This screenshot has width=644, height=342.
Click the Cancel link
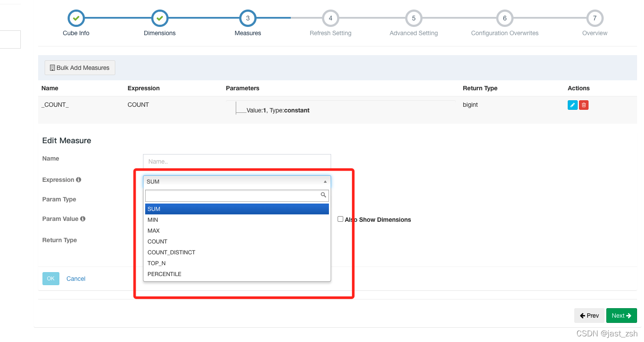[76, 279]
